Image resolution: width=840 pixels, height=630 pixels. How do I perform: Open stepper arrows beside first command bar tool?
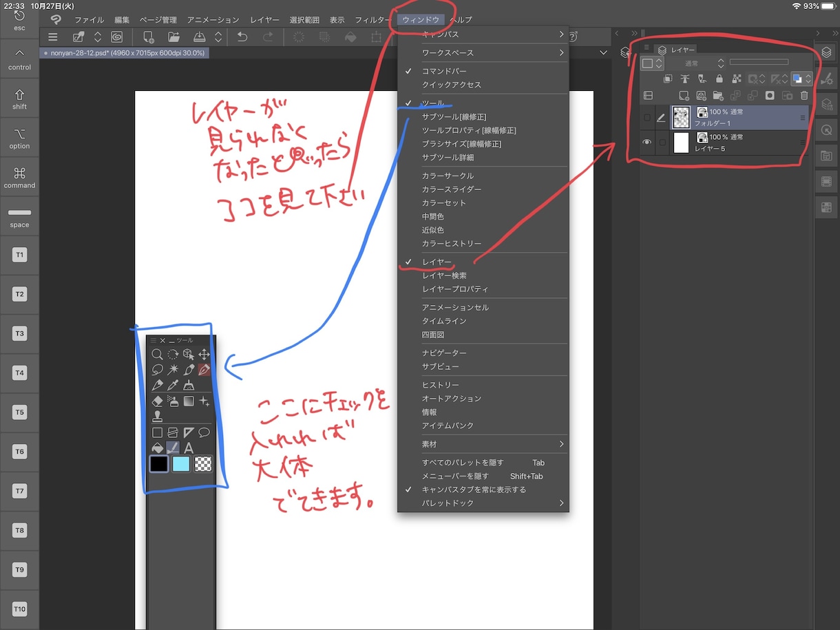click(98, 37)
